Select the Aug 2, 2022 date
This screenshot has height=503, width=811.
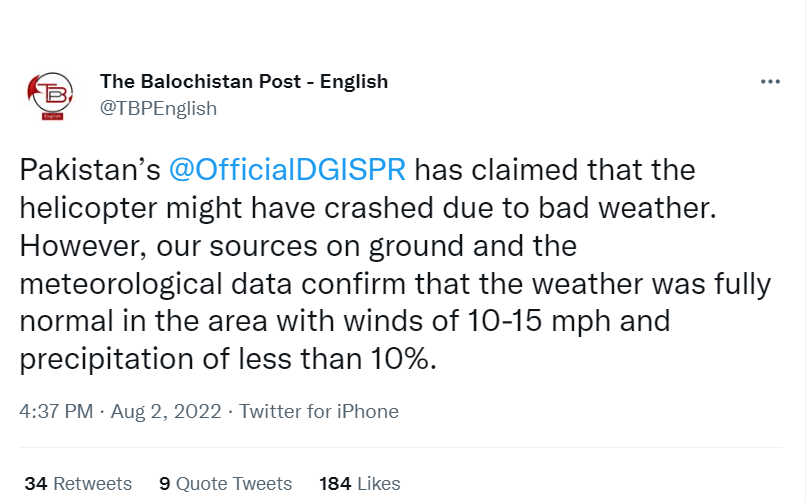166,411
